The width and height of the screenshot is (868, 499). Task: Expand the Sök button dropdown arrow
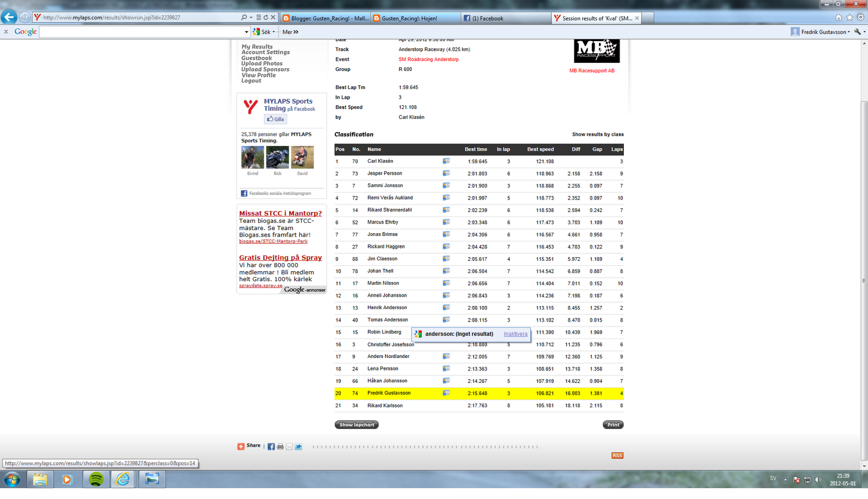[274, 32]
